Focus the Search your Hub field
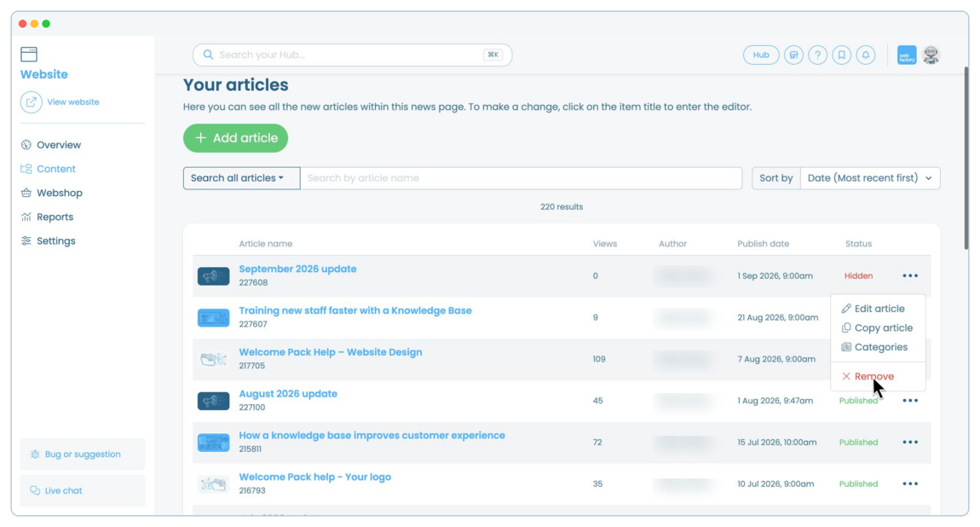The image size is (980, 527). point(352,55)
